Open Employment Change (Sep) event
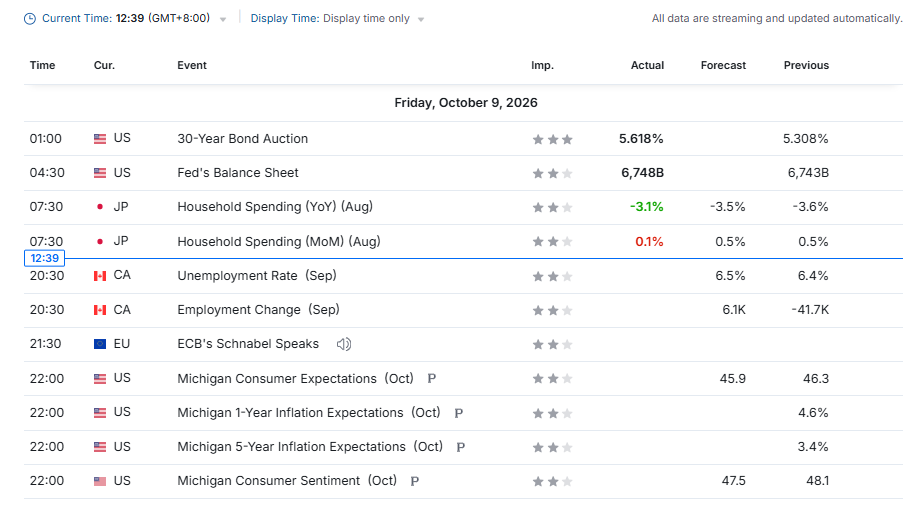This screenshot has height=515, width=915. (259, 310)
